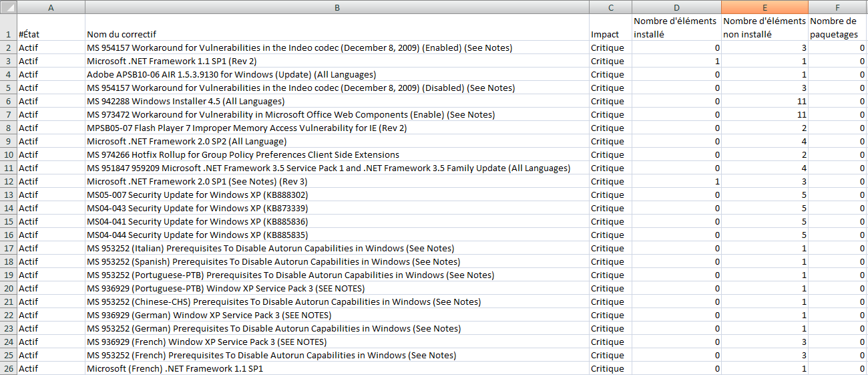
Task: Click the select-all corner of the sheet
Action: [x=8, y=7]
